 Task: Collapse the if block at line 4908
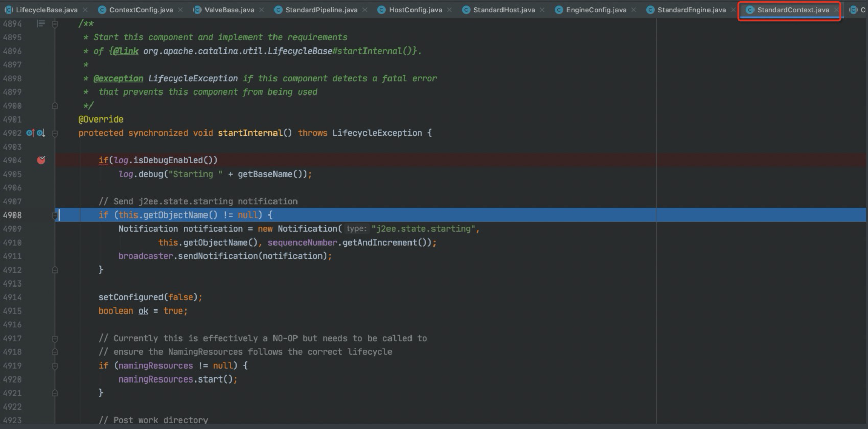[55, 216]
